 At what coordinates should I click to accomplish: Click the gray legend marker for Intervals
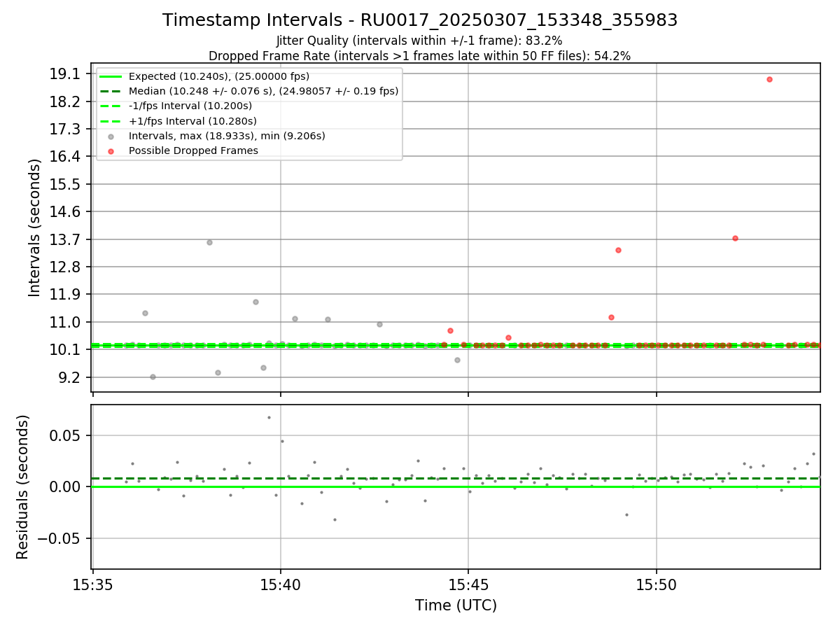point(111,136)
